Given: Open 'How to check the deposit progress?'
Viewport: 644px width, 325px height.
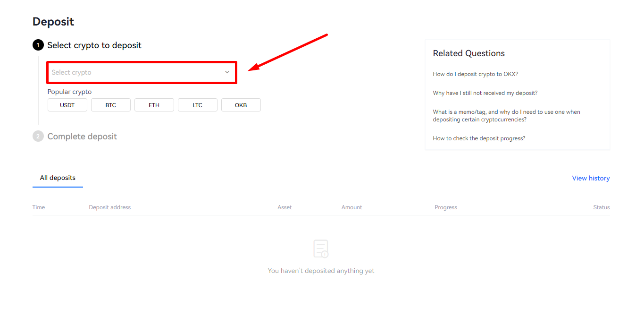Looking at the screenshot, I should 479,138.
